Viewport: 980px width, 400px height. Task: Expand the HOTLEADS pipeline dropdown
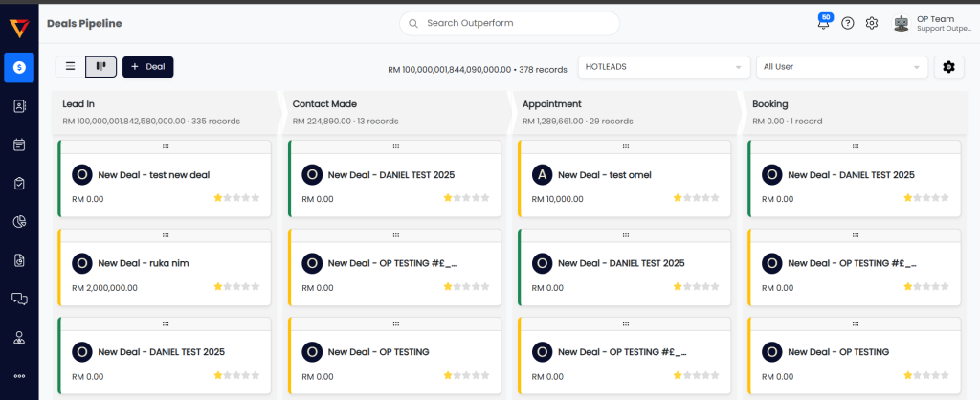point(664,67)
